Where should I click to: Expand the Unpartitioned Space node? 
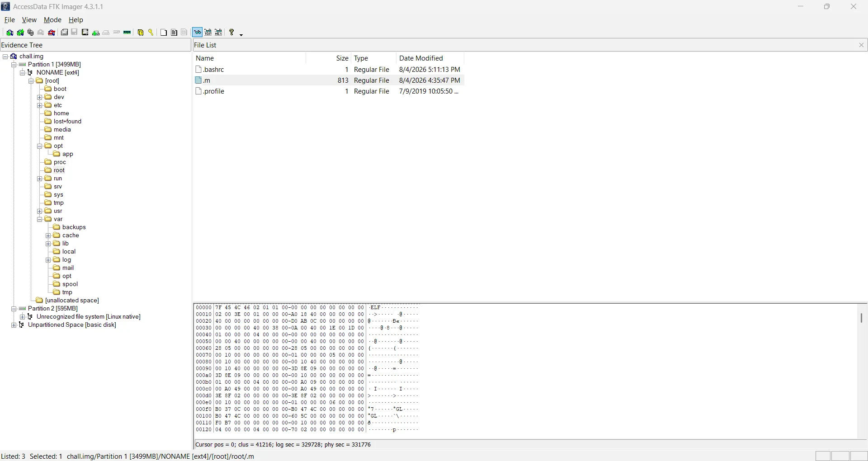(x=14, y=325)
